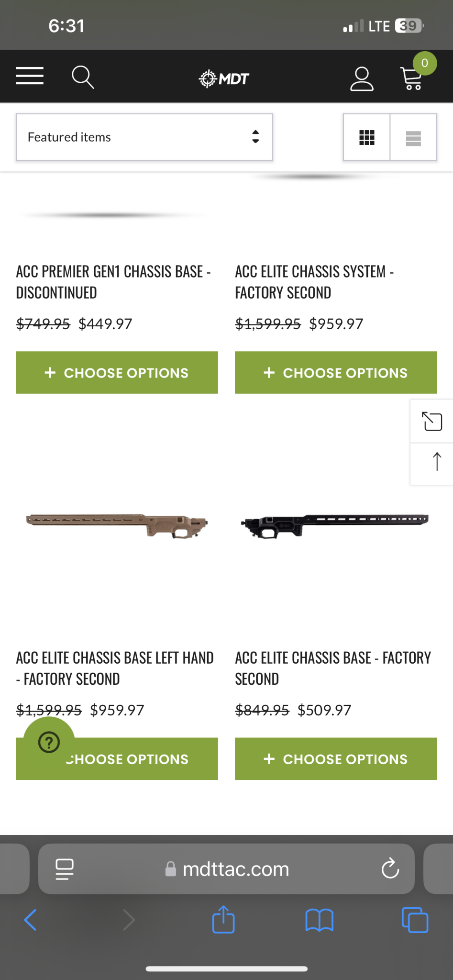Tap Safari share button
This screenshot has height=980, width=453.
point(223,920)
